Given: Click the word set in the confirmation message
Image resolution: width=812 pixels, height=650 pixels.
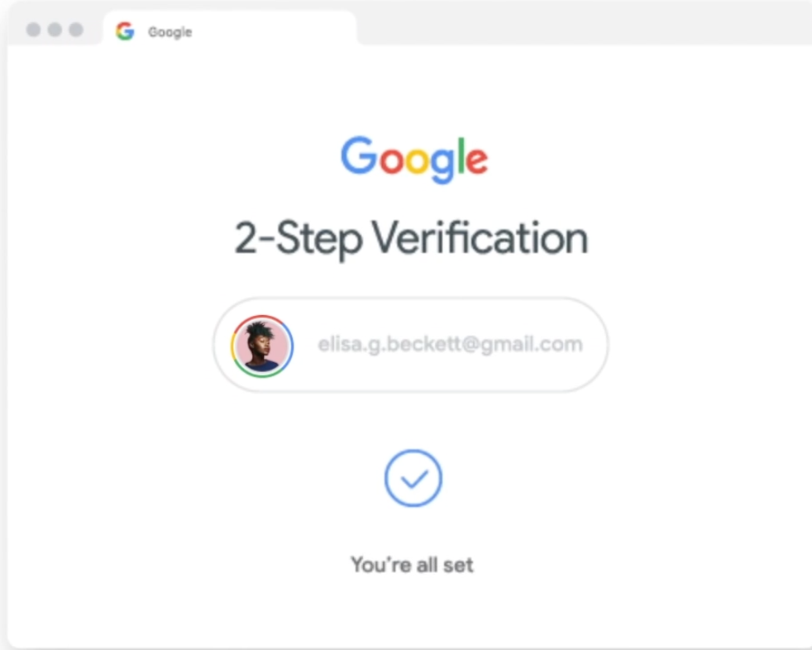Looking at the screenshot, I should pos(458,565).
